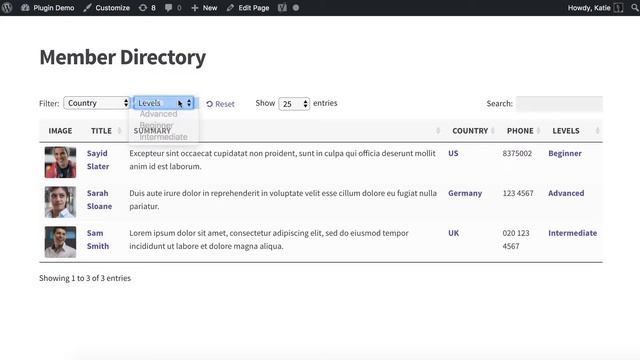This screenshot has width=640, height=360.
Task: Open the Country filter dropdown
Action: (97, 103)
